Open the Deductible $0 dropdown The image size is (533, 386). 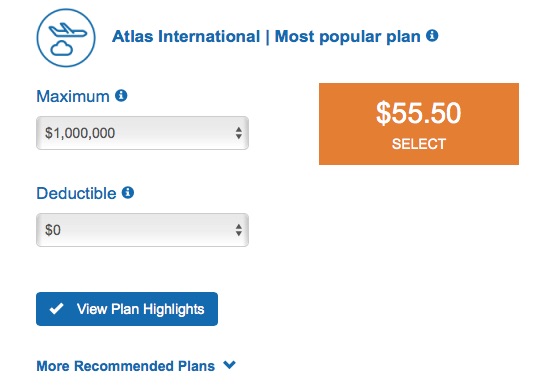click(142, 230)
